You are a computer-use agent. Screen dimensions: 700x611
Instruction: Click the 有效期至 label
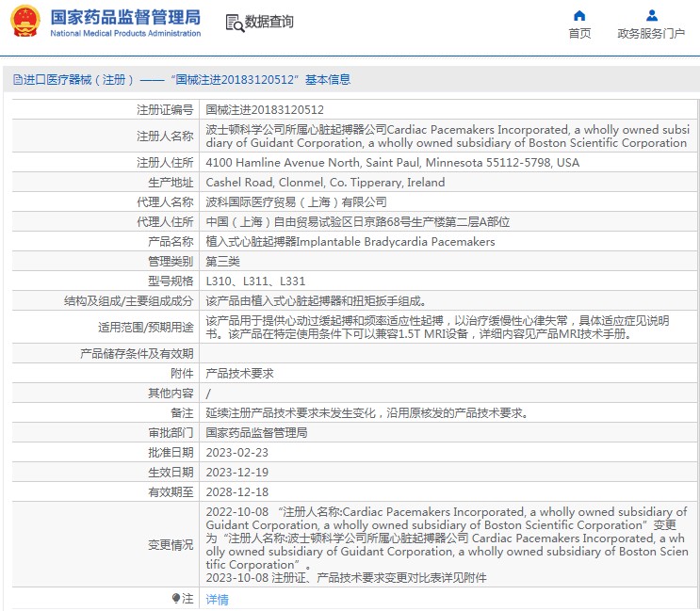tap(171, 492)
